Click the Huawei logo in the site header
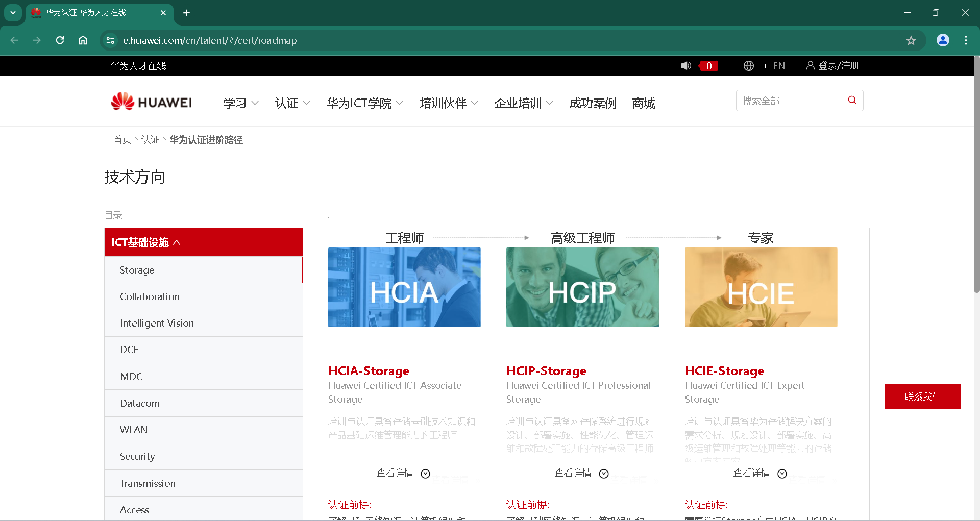980x521 pixels. (x=152, y=102)
